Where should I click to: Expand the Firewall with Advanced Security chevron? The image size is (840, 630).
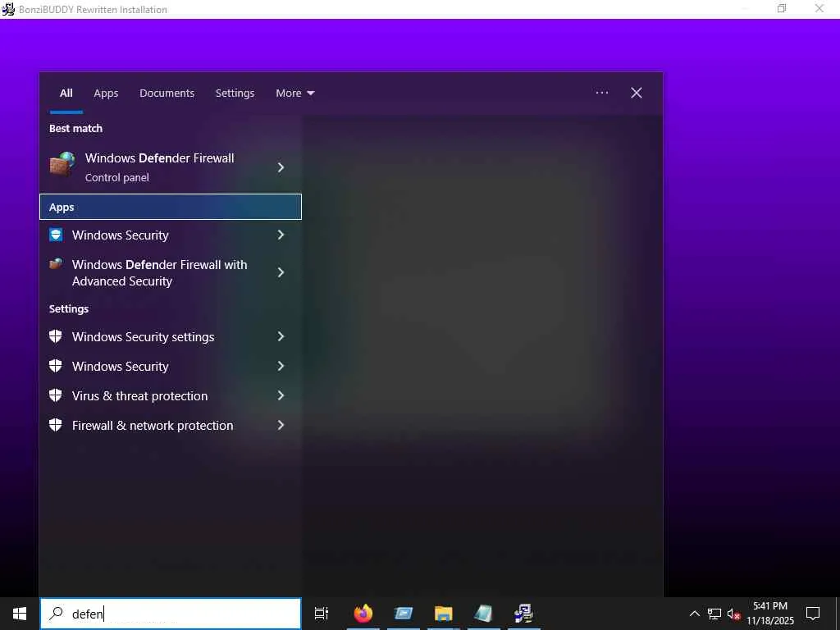[x=281, y=272]
